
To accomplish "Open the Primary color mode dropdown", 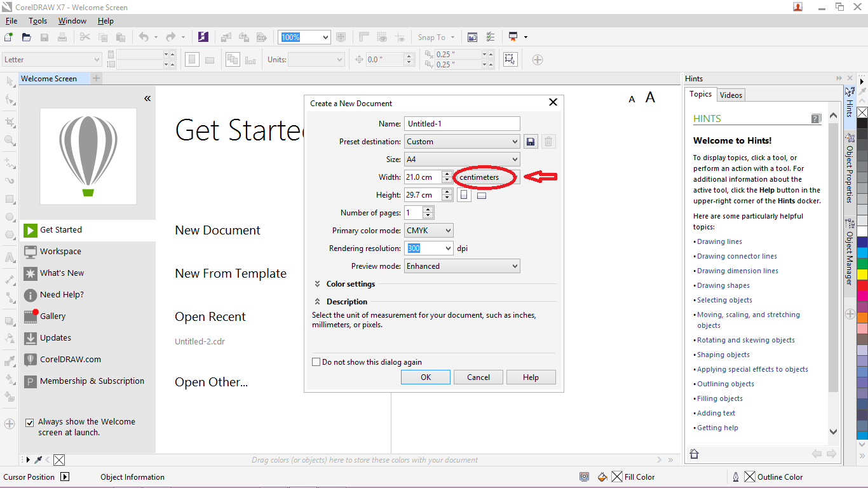I will click(428, 230).
